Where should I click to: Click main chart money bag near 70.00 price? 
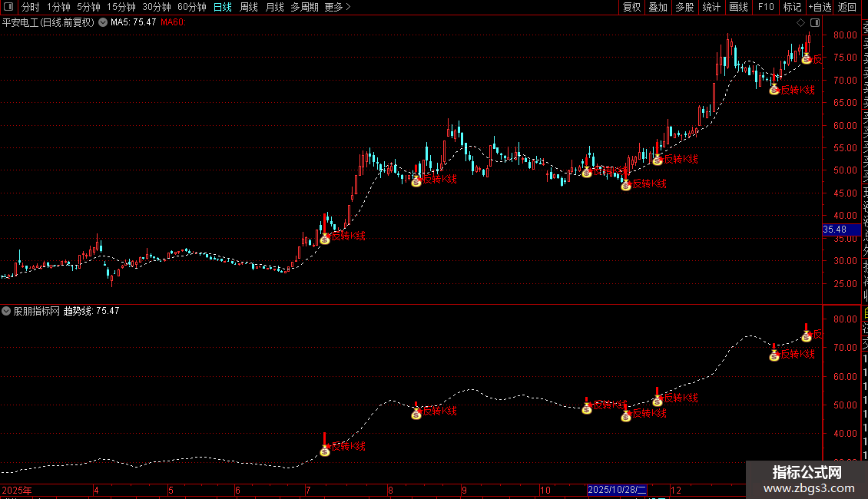(x=774, y=90)
